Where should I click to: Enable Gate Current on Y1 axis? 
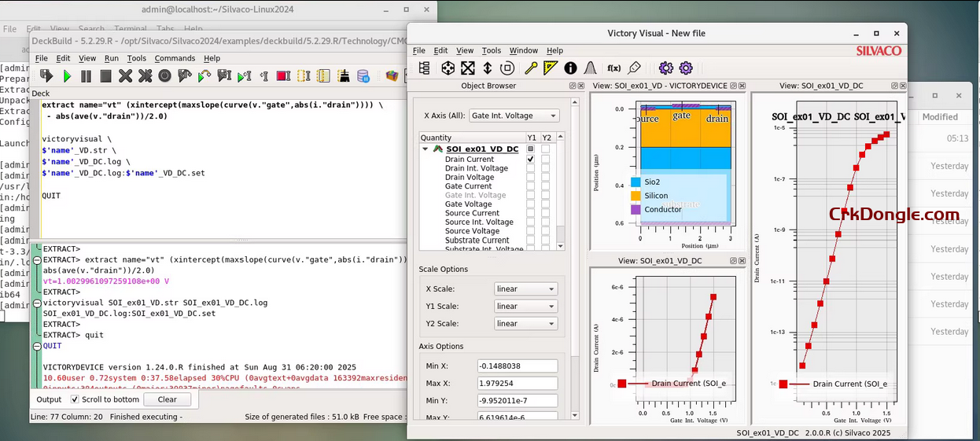(x=531, y=186)
